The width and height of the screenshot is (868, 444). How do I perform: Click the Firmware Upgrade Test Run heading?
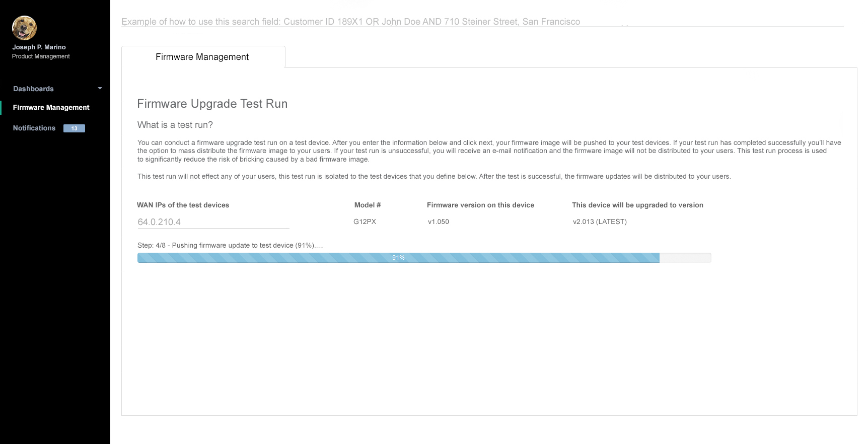212,104
